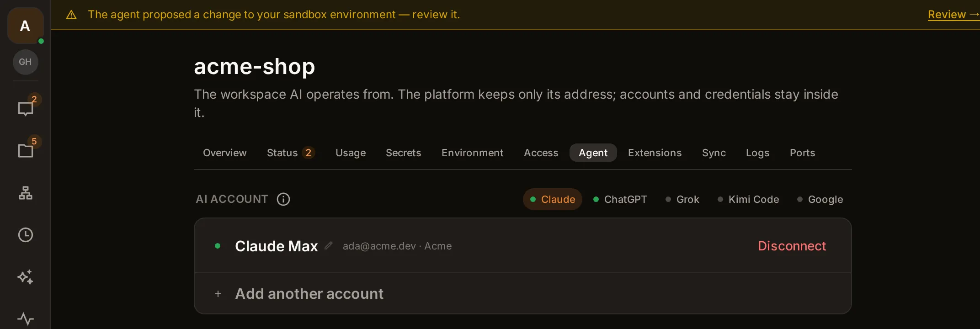Open the network hierarchy sidebar icon
This screenshot has height=329, width=980.
26,193
